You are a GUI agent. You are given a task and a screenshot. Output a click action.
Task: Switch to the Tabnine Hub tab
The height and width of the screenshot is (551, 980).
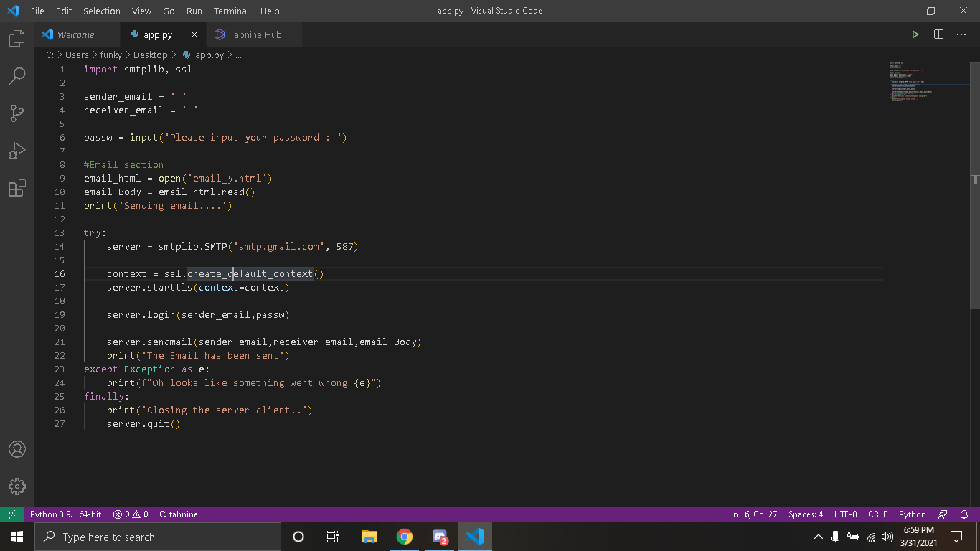tap(255, 34)
